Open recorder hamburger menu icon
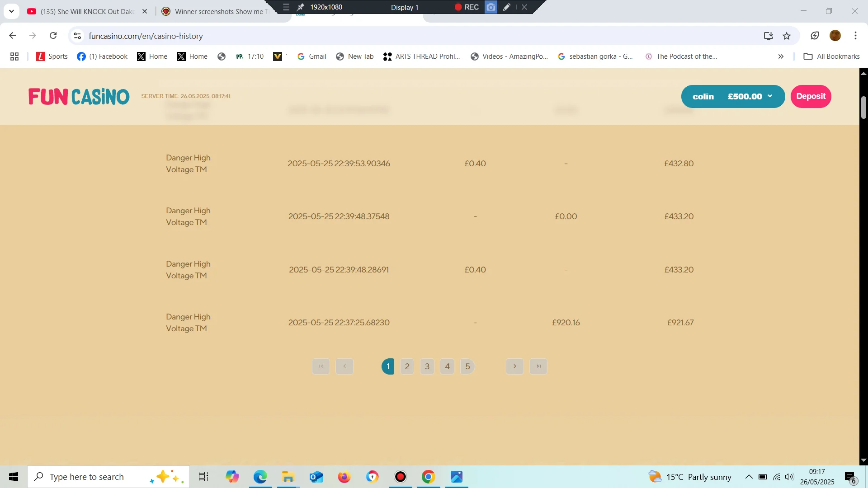868x488 pixels. (286, 7)
